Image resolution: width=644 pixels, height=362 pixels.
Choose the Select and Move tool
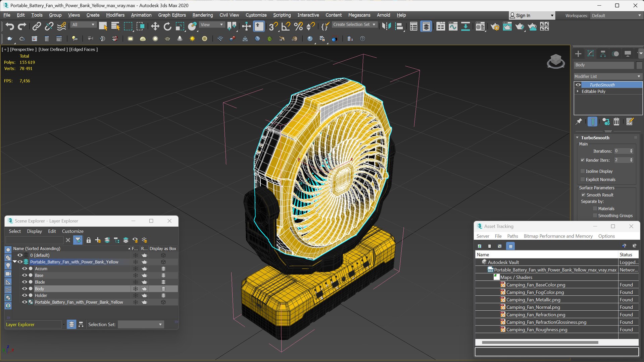tap(155, 26)
